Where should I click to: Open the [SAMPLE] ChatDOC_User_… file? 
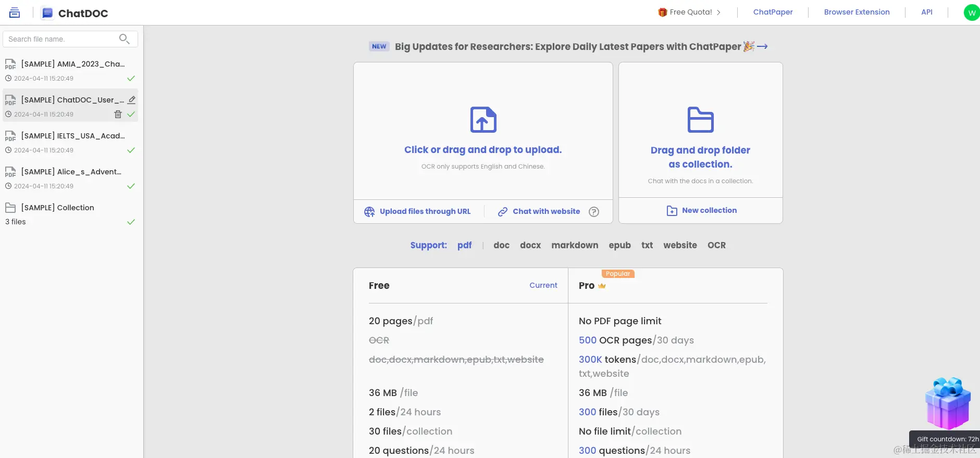pyautogui.click(x=72, y=100)
